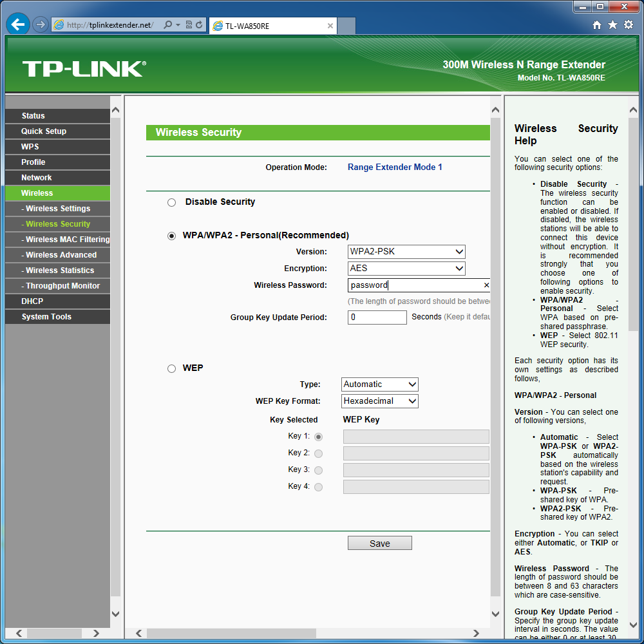644x644 pixels.
Task: Open address bar search dropdown arrow
Action: (x=178, y=25)
